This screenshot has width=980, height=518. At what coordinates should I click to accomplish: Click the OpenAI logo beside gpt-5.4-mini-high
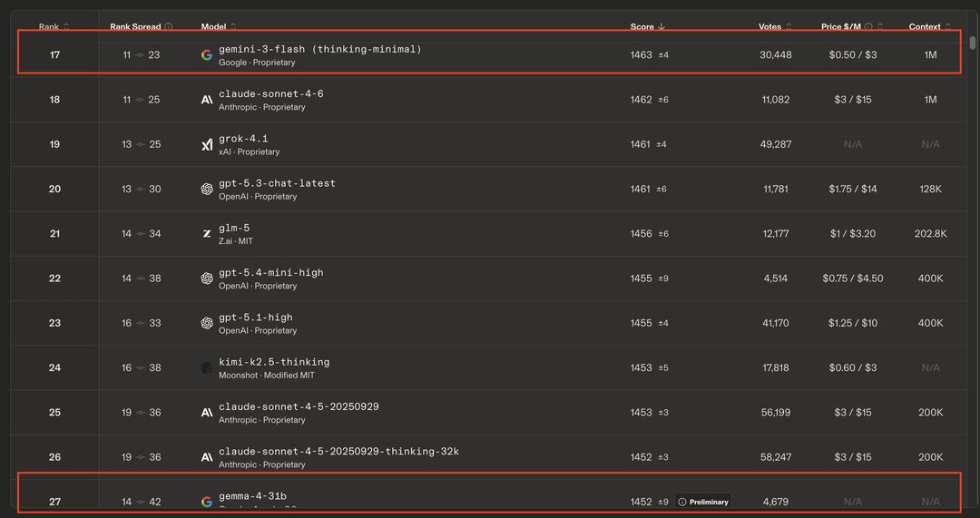[x=207, y=279]
